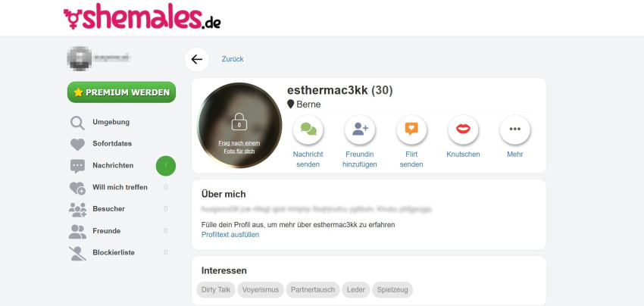
Task: Click the green unread messages badge
Action: 166,166
